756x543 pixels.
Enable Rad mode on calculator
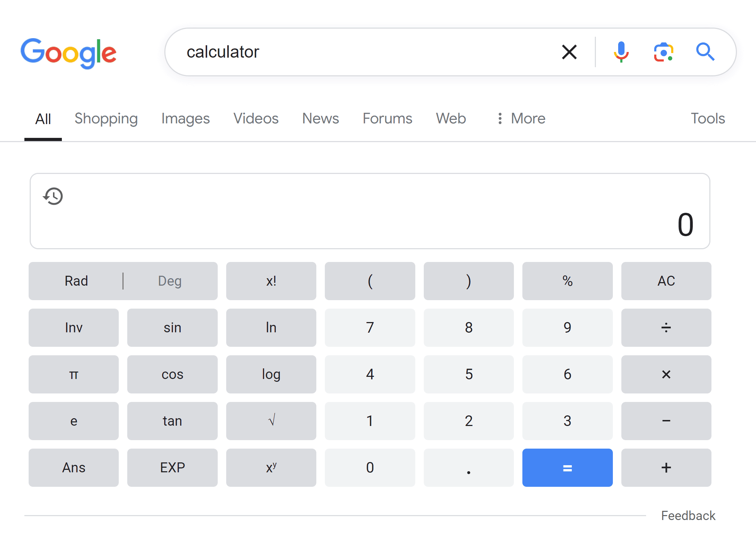tap(75, 281)
